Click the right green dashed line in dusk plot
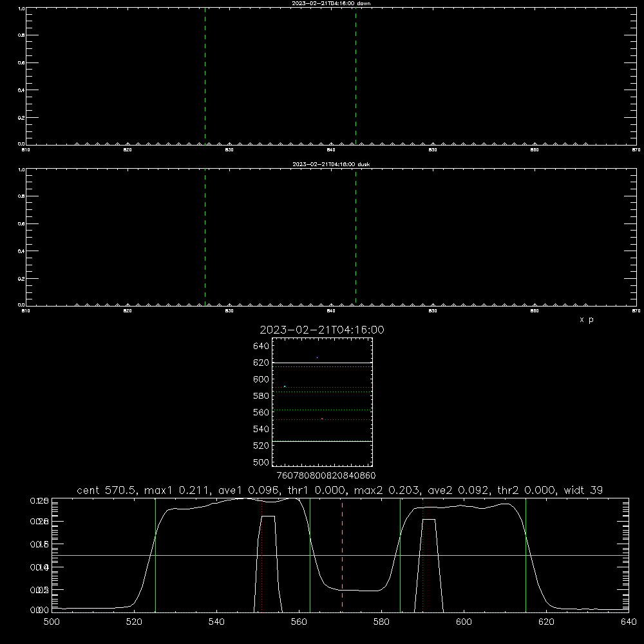Screen dimensions: 644x644 pos(355,238)
